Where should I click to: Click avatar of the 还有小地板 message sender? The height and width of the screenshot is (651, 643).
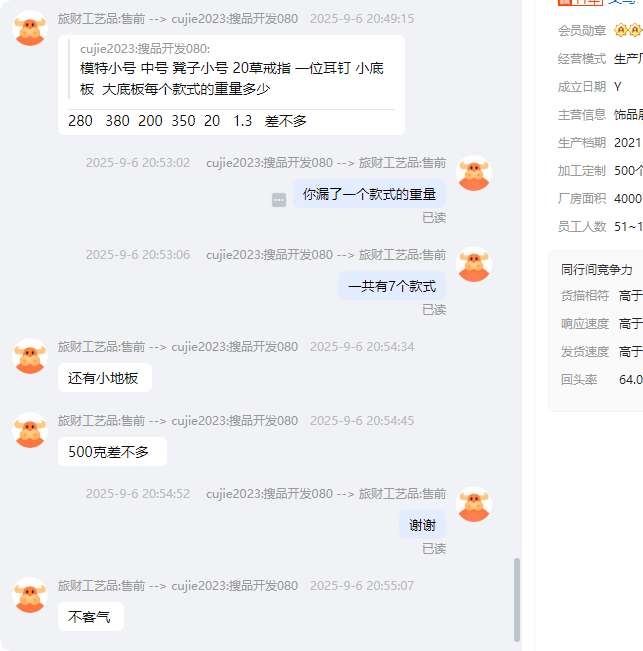30,356
